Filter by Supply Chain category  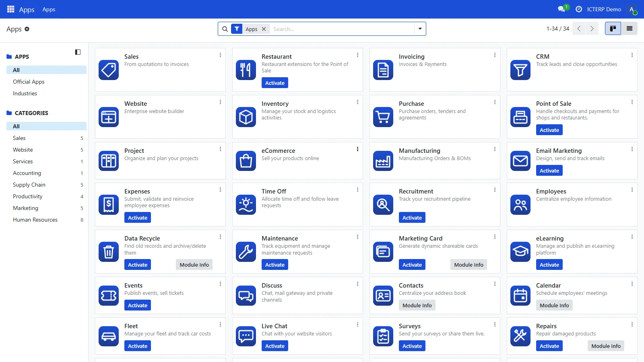(46, 185)
